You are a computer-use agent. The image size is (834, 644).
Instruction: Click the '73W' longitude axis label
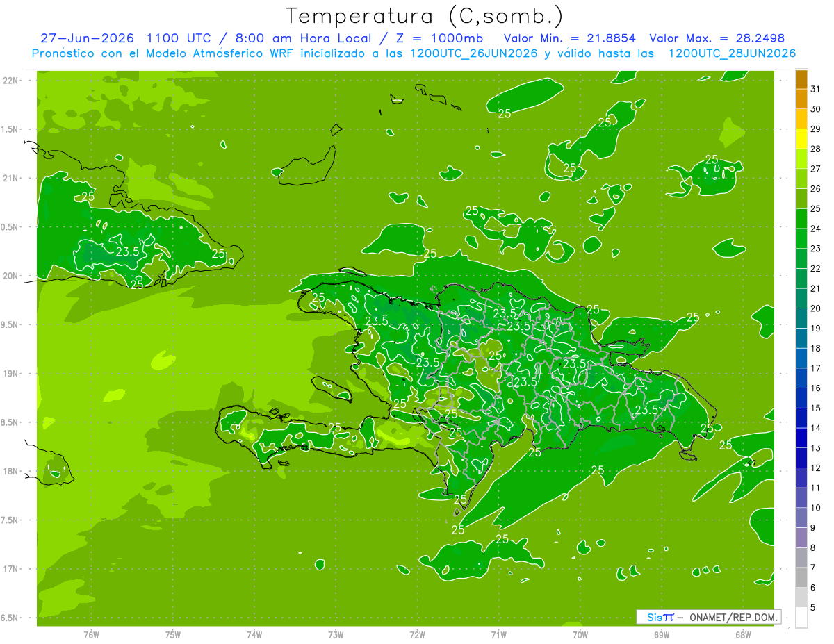coord(336,634)
